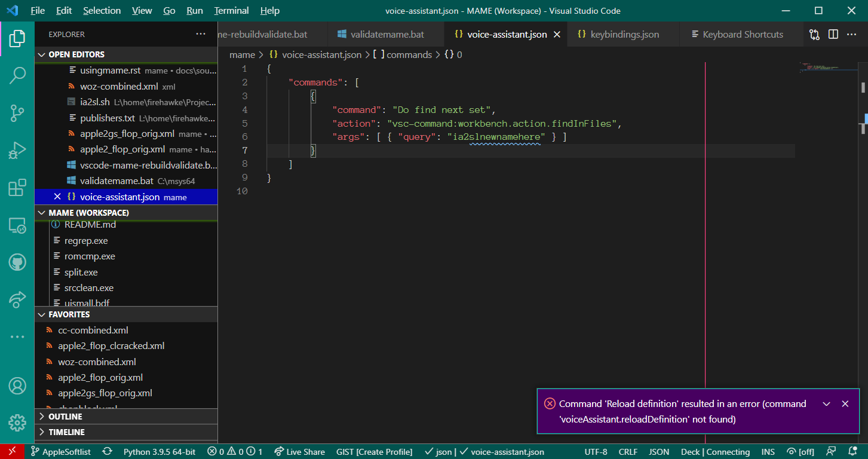Open srcclean.exe in workspace tree
868x459 pixels.
(126, 287)
